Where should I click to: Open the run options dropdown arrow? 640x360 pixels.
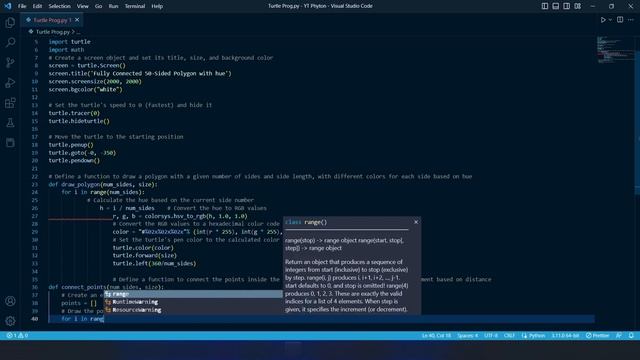tap(610, 20)
